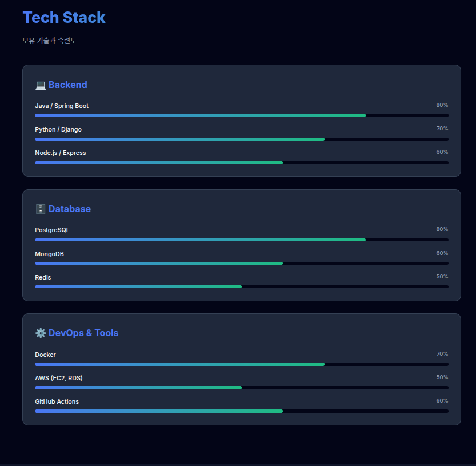This screenshot has width=476, height=466.
Task: Click the 80% value next to PostgreSQL
Action: coord(442,229)
